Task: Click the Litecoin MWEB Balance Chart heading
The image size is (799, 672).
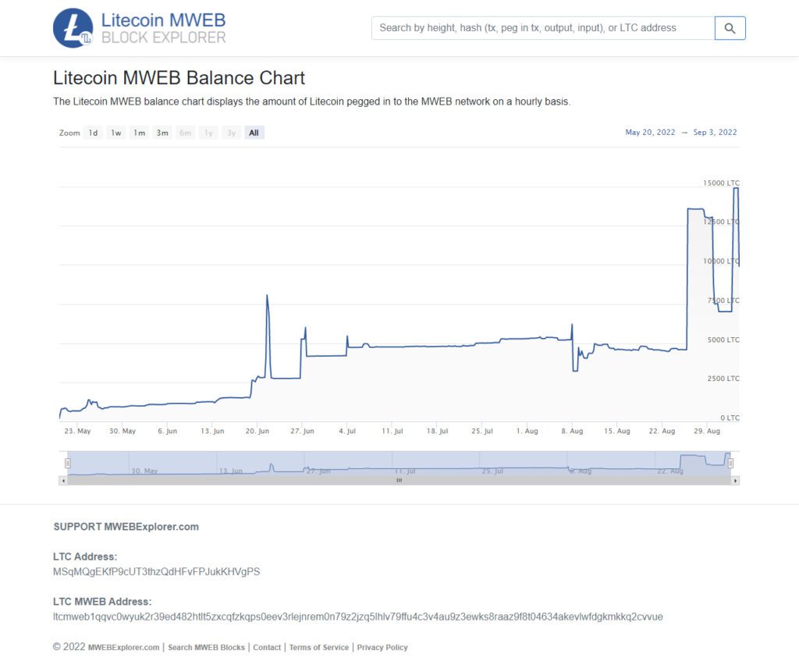Action: click(x=179, y=78)
